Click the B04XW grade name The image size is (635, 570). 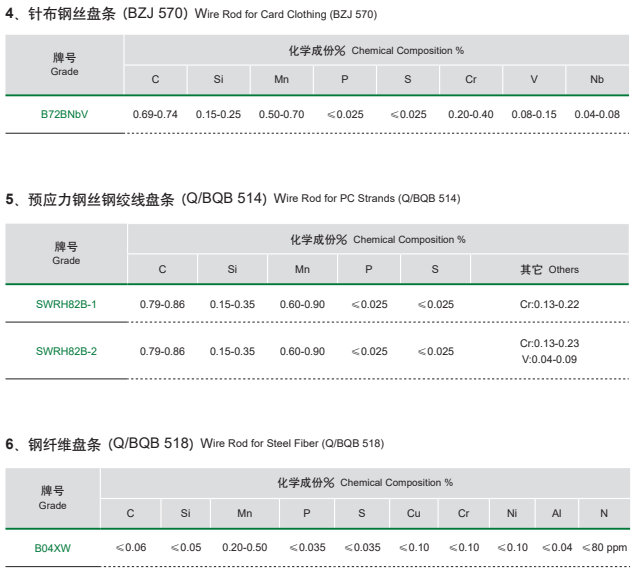pos(53,547)
